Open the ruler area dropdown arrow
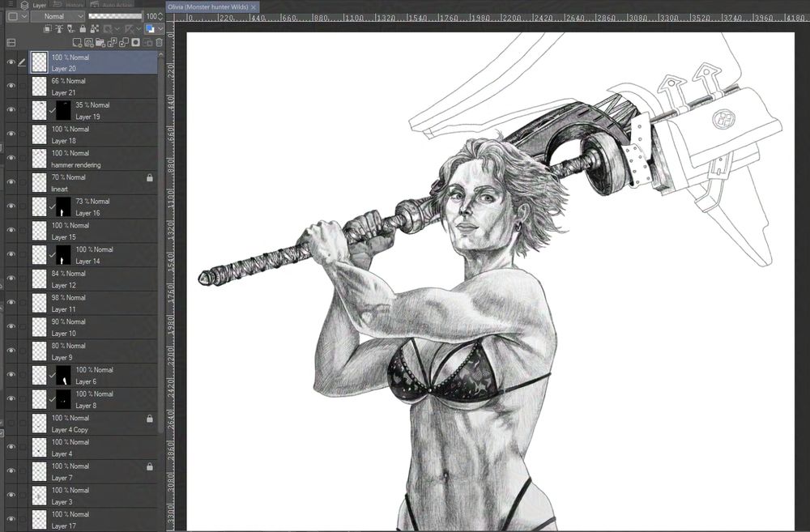 [x=139, y=29]
